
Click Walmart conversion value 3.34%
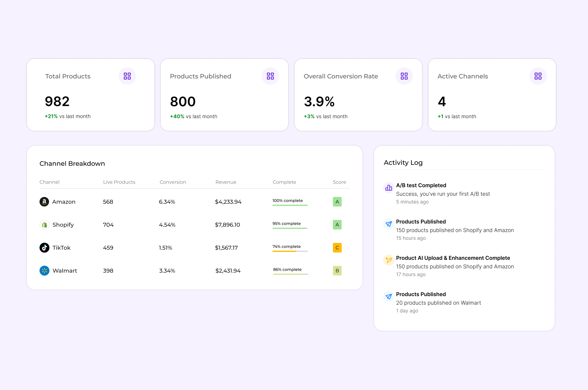(x=167, y=271)
